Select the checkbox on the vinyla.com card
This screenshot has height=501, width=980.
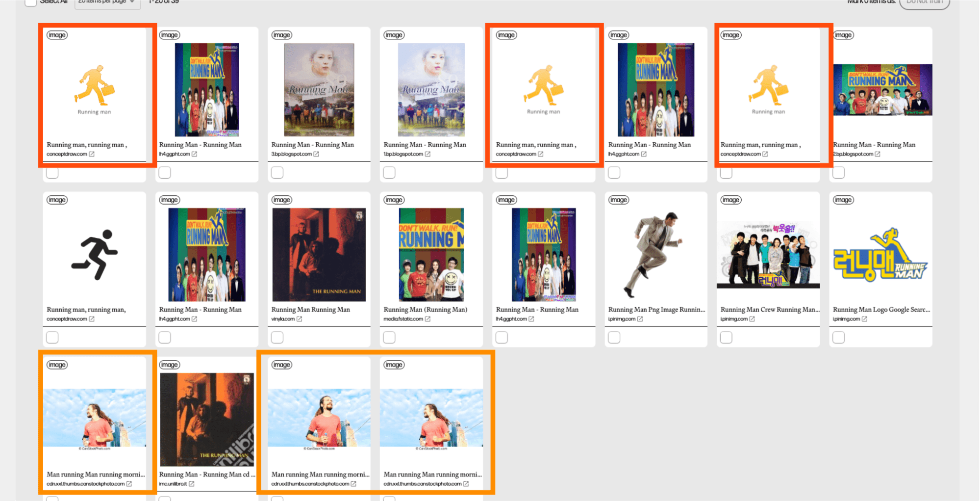277,338
